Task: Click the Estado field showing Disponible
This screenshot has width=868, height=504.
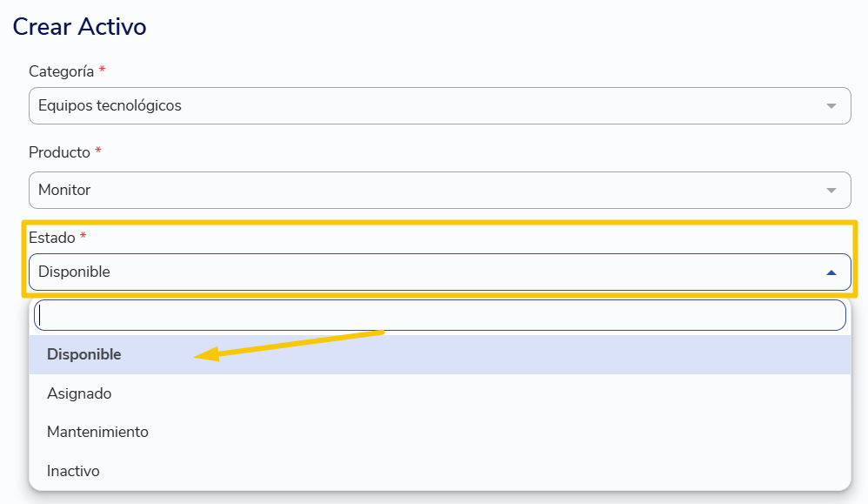Action: coord(439,272)
